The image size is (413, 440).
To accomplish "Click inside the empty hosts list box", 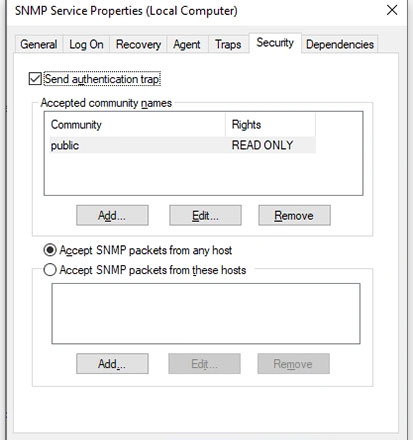I will [206, 313].
